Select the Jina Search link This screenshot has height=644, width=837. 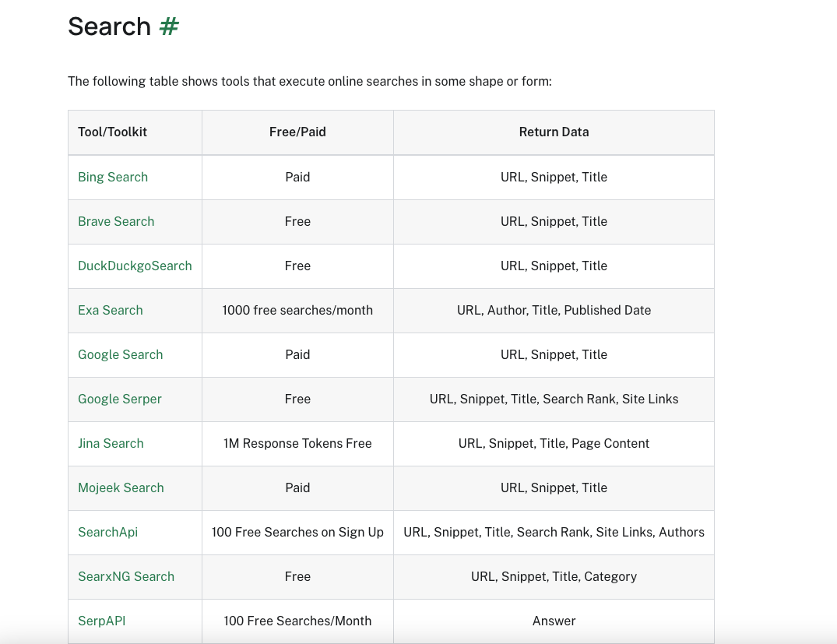111,443
